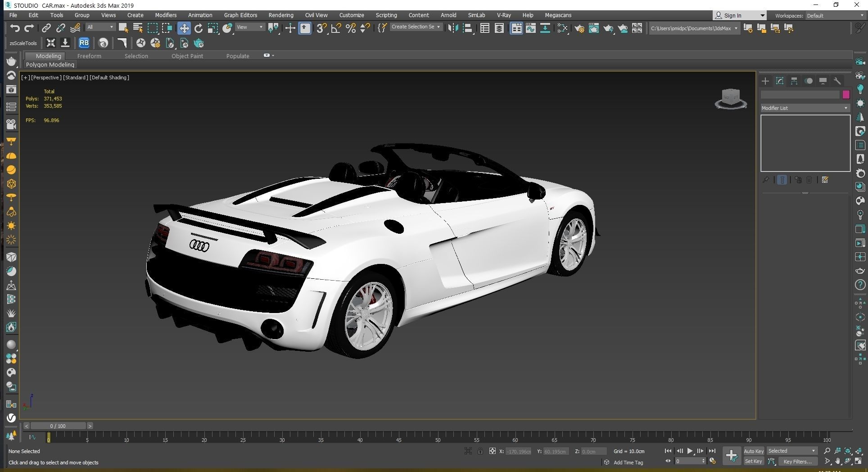Open the key filter Selected dropdown
868x472 pixels.
792,451
